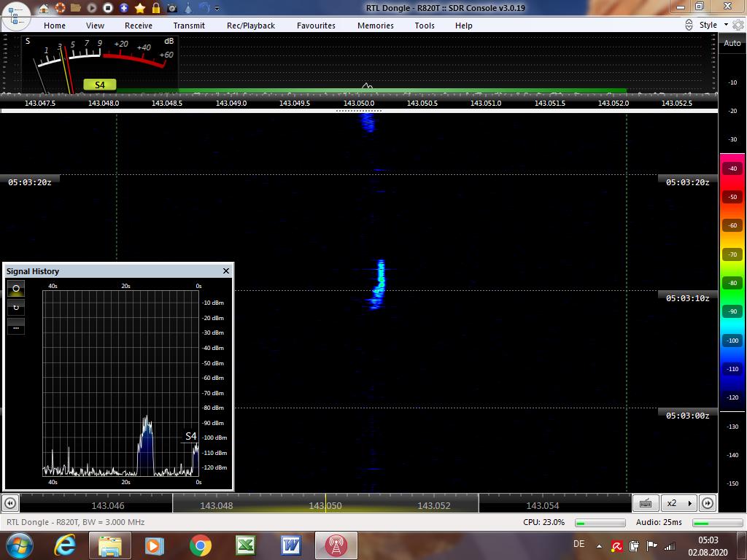Launch Internet Explorer from the taskbar
The width and height of the screenshot is (747, 560).
point(64,545)
